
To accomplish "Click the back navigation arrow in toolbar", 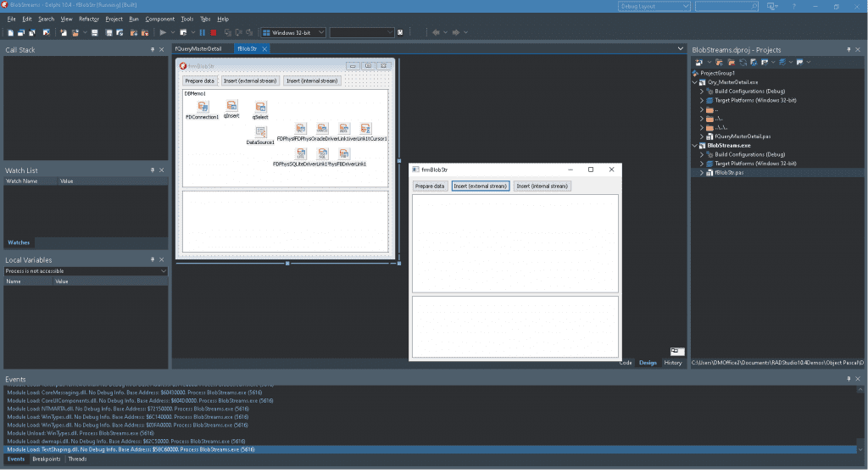I will tap(436, 33).
